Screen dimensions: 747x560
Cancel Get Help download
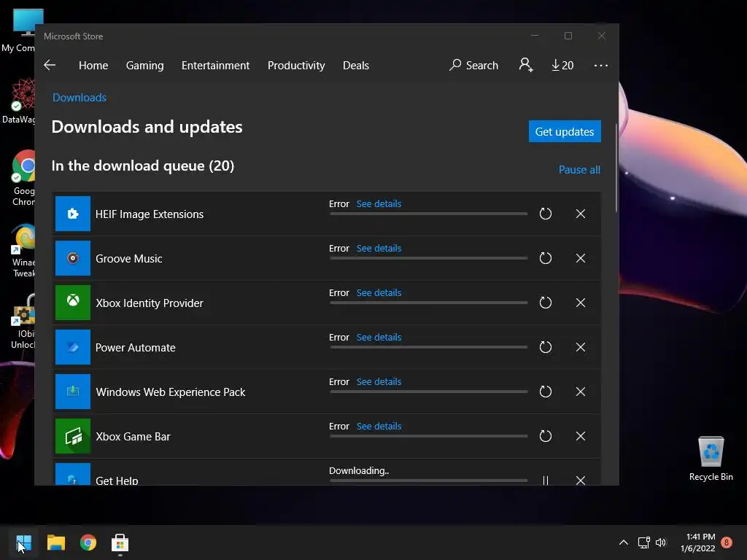click(580, 480)
